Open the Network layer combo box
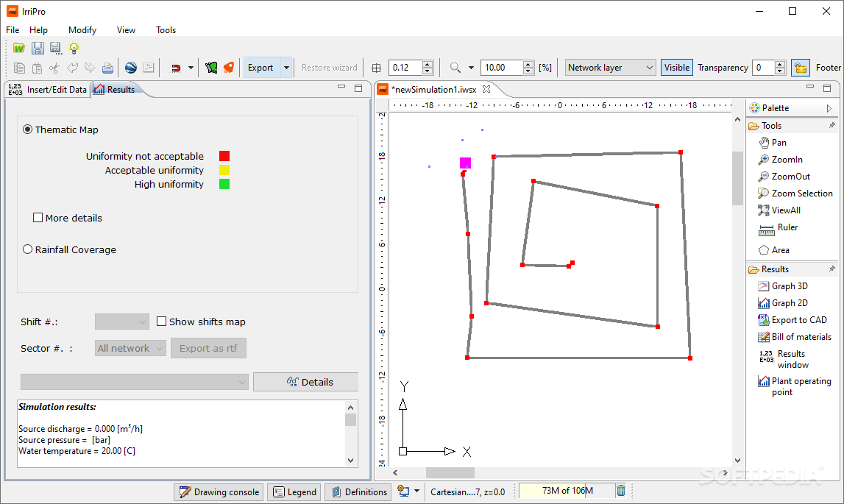 point(611,68)
